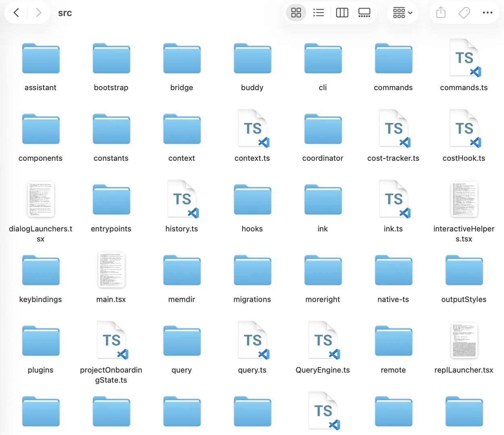Select the main.tsx file thumbnail
Screen dimensions: 504x435
(111, 270)
